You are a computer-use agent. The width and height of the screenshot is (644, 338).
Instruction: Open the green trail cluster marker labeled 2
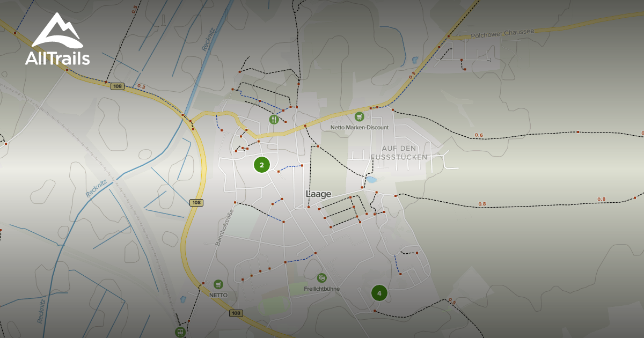[262, 165]
